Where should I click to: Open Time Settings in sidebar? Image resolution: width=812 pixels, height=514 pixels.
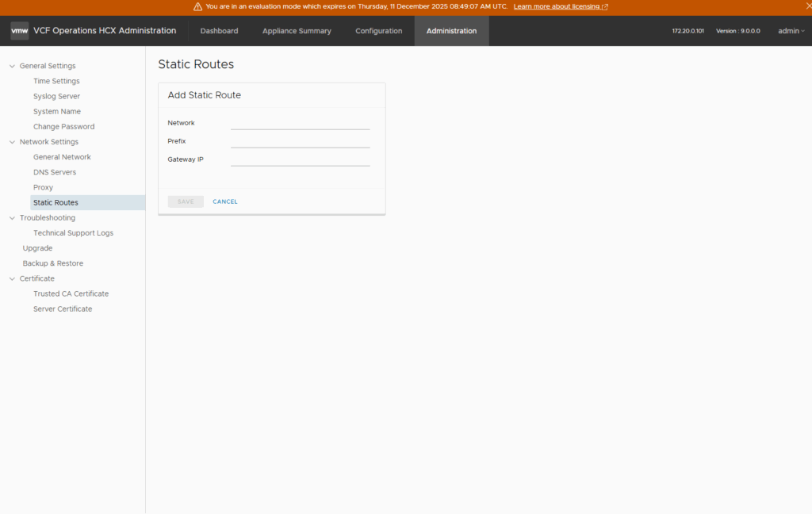tap(56, 81)
